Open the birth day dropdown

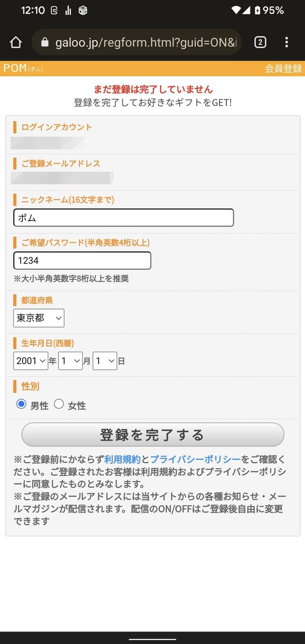(x=105, y=361)
